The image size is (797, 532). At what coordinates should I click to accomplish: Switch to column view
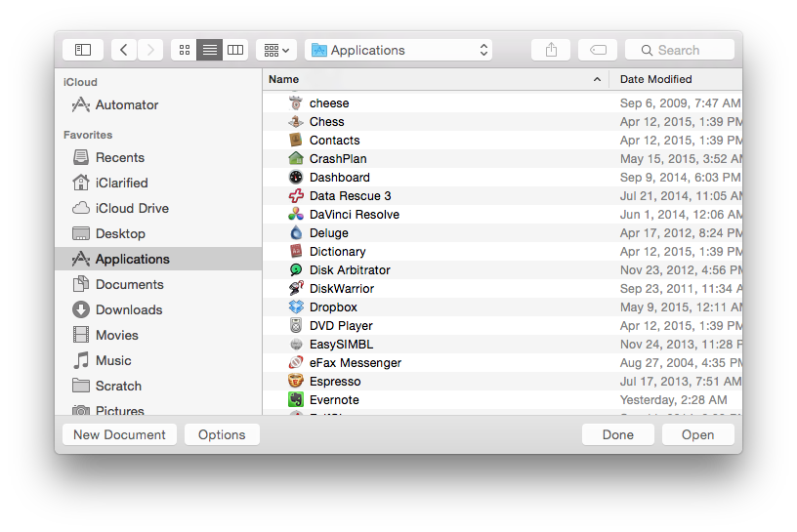[235, 50]
